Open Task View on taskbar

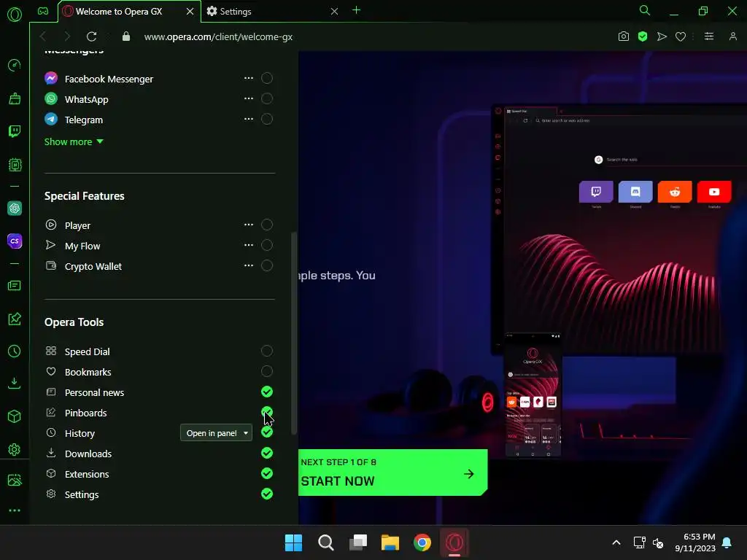[358, 542]
